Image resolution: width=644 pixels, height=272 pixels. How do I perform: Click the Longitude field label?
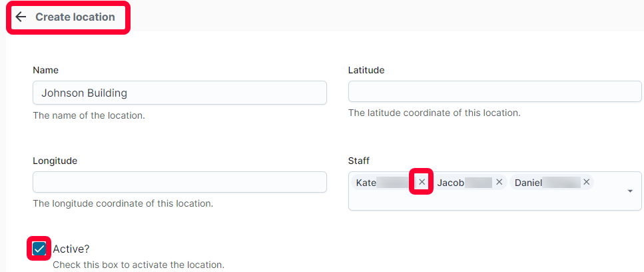[55, 161]
